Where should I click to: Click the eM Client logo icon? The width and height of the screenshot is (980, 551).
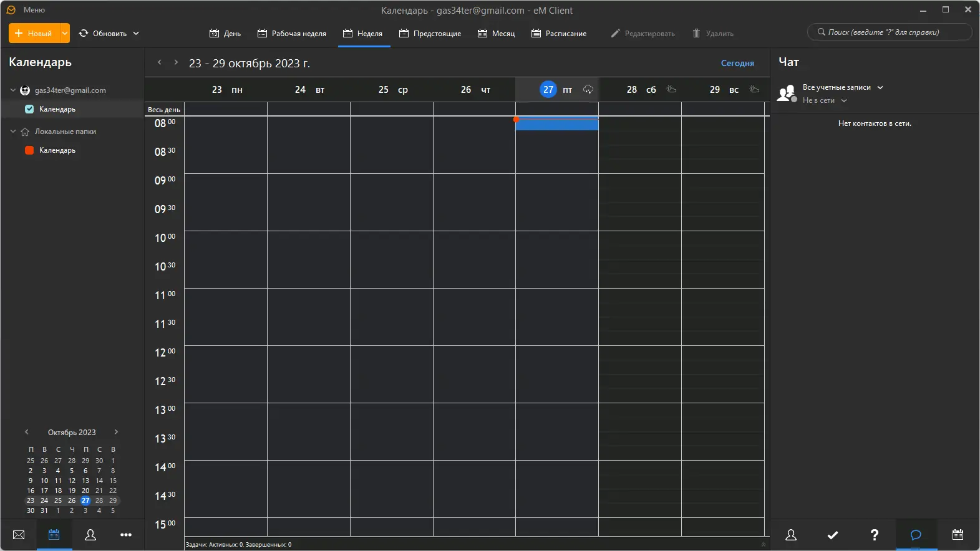point(11,10)
